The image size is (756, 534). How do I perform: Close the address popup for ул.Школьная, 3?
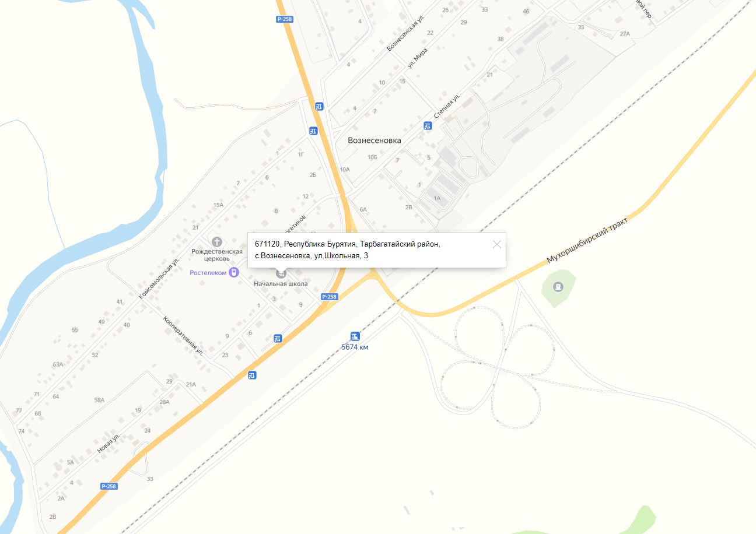(x=497, y=244)
